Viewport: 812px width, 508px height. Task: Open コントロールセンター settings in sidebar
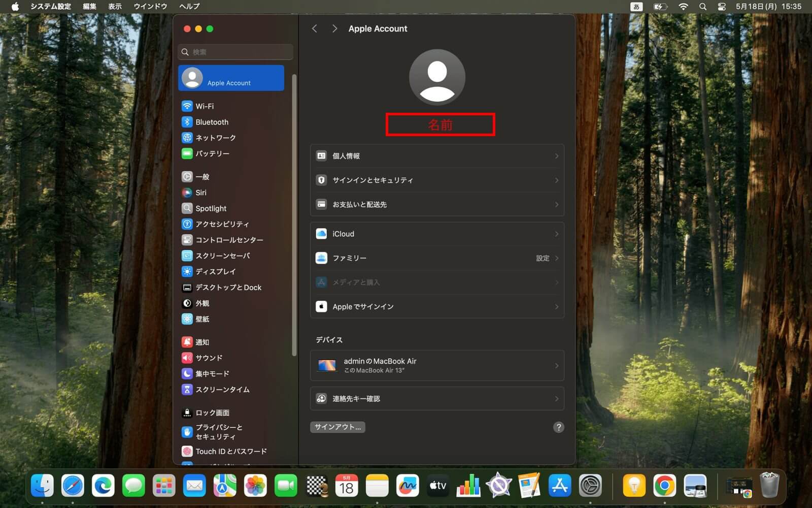231,240
